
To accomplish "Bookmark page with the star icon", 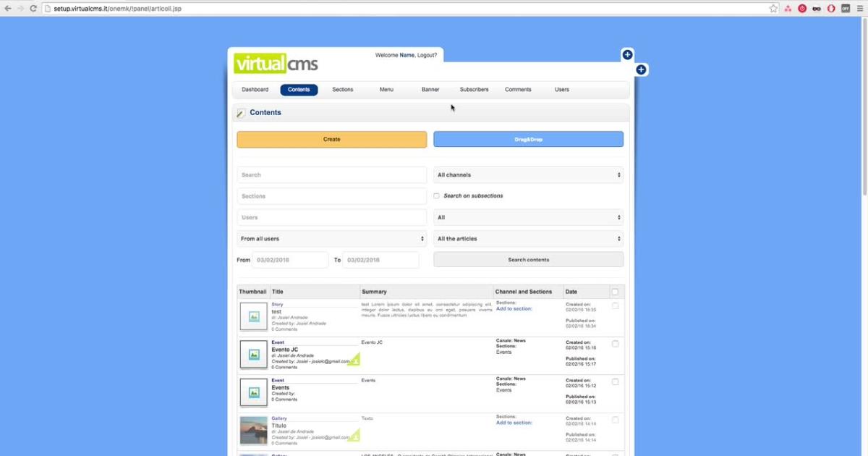I will (773, 8).
